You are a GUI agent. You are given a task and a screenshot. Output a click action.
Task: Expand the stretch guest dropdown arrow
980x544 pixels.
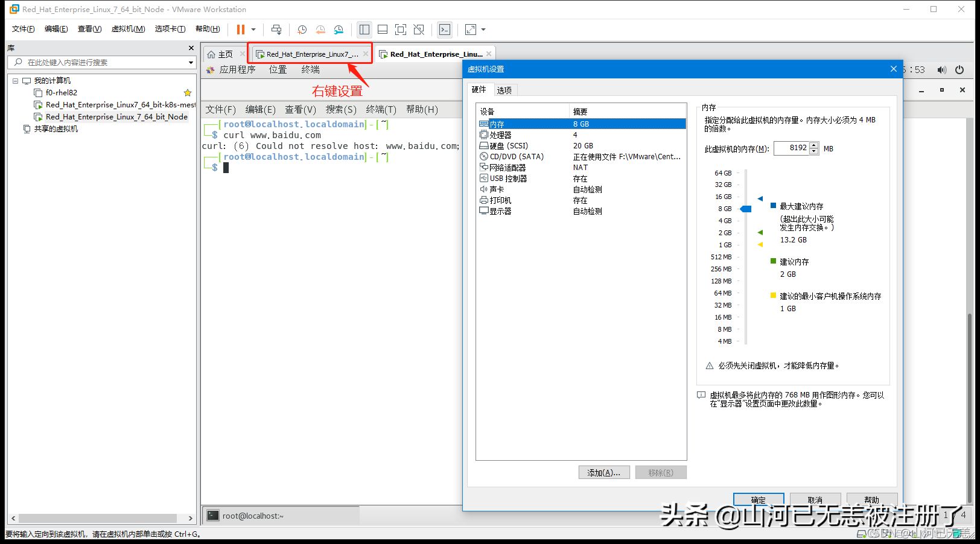click(x=483, y=29)
